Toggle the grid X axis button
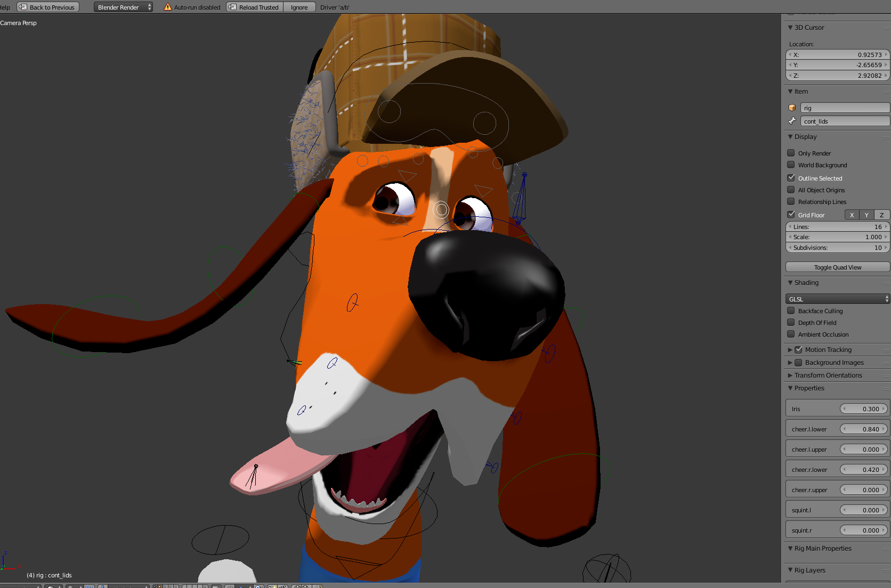Image resolution: width=891 pixels, height=588 pixels. [852, 215]
